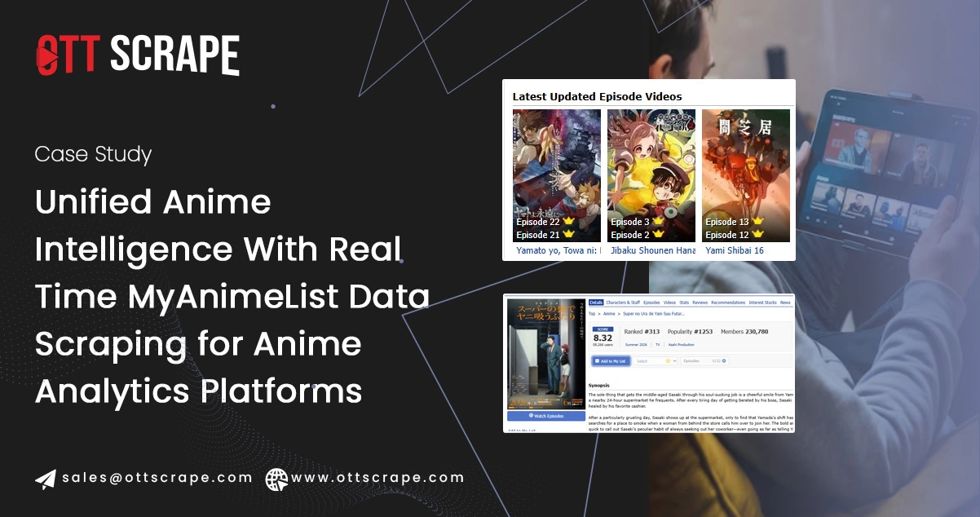This screenshot has width=980, height=517.
Task: Switch to the Reviews tab
Action: coord(700,303)
